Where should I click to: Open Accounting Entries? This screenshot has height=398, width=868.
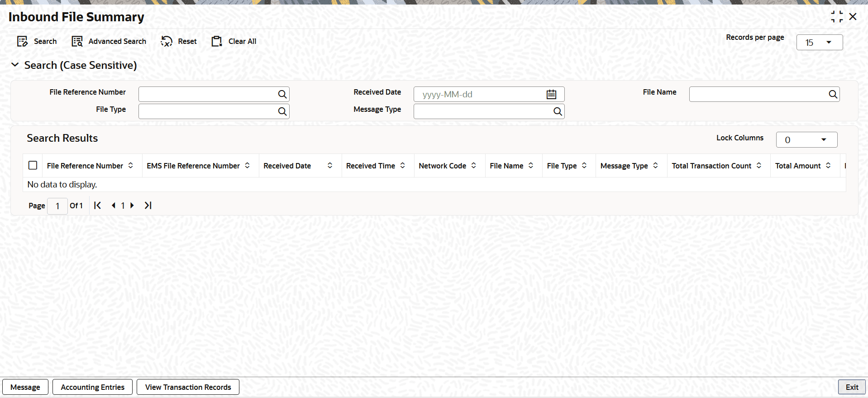point(93,387)
